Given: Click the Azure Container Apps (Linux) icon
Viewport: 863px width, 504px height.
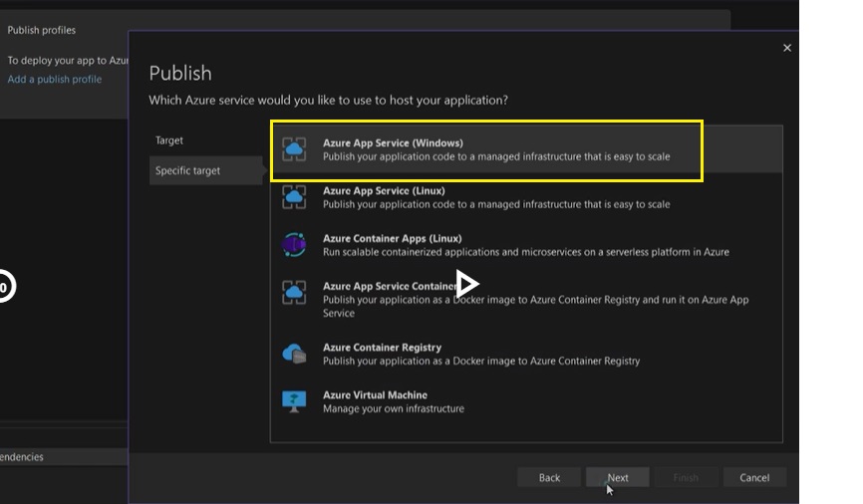Looking at the screenshot, I should click(x=294, y=245).
